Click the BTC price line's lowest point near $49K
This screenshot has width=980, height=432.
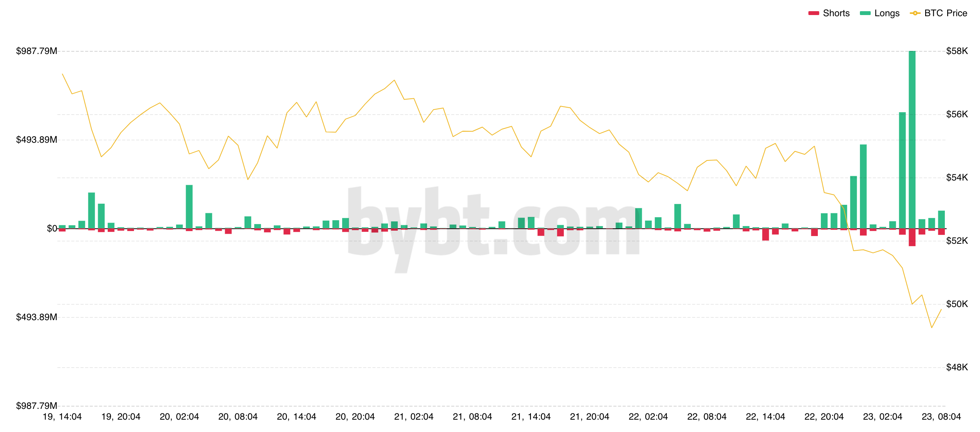[x=932, y=327]
